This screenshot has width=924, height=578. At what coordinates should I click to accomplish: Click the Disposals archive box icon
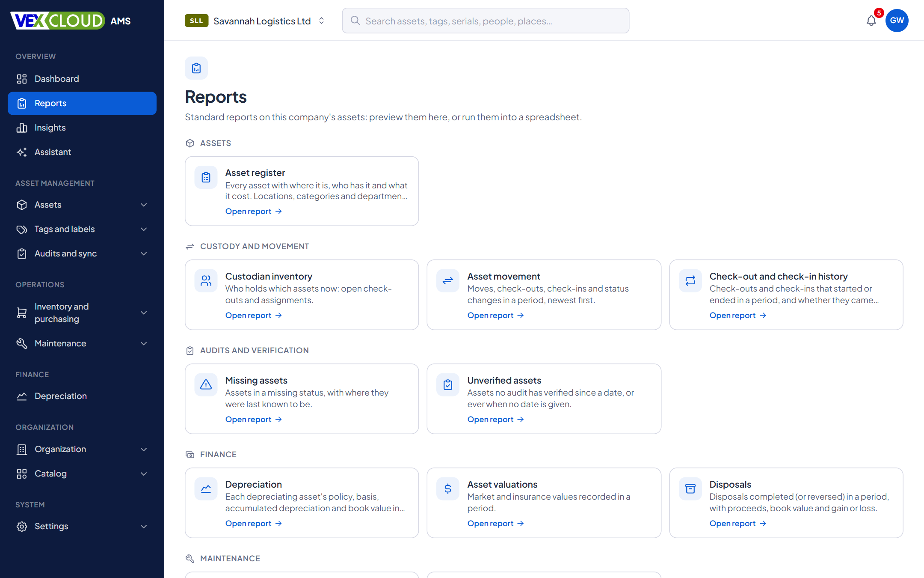[x=690, y=489]
